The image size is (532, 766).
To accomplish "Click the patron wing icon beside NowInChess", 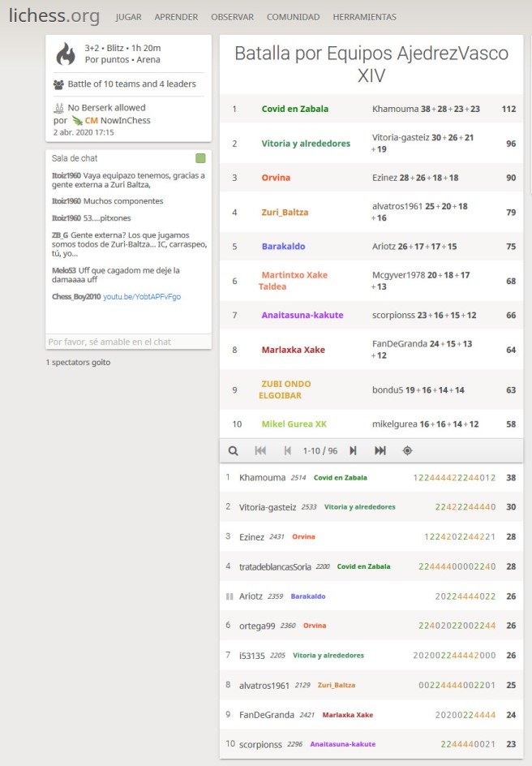I will [77, 120].
